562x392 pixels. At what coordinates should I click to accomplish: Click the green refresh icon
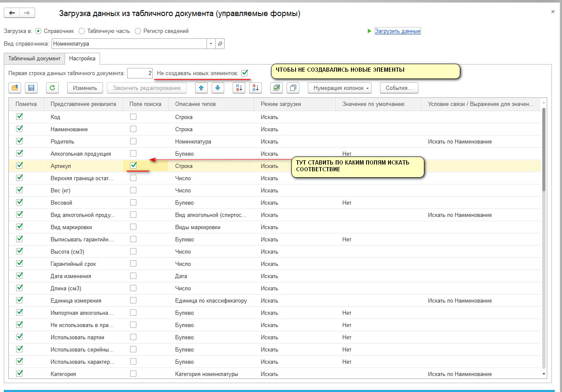[52, 88]
